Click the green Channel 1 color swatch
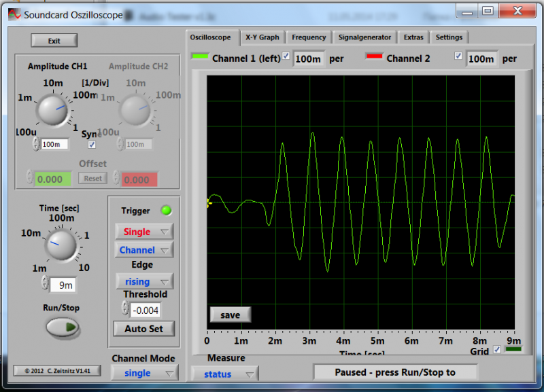The width and height of the screenshot is (544, 392). pyautogui.click(x=200, y=56)
